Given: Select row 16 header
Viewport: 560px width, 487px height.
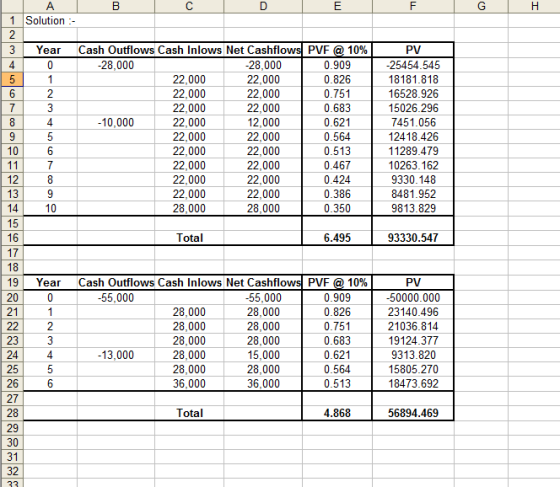Looking at the screenshot, I should pyautogui.click(x=12, y=238).
